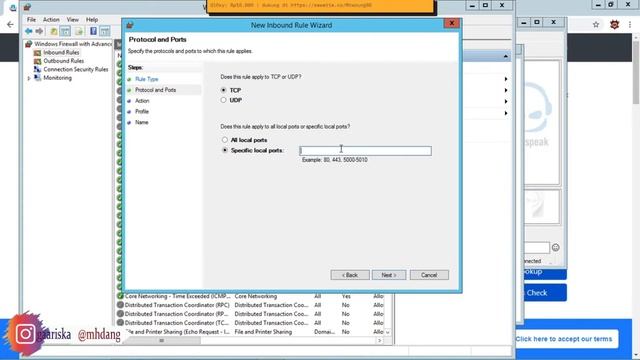Click the 'Yes' enabled cell of Core Networking row
The image size is (640, 360).
point(346,296)
